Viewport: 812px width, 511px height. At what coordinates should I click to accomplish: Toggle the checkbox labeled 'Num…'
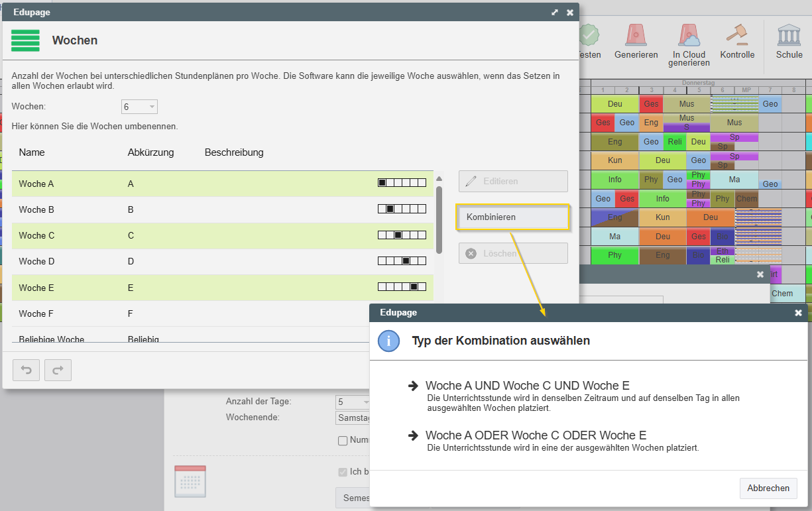(343, 441)
